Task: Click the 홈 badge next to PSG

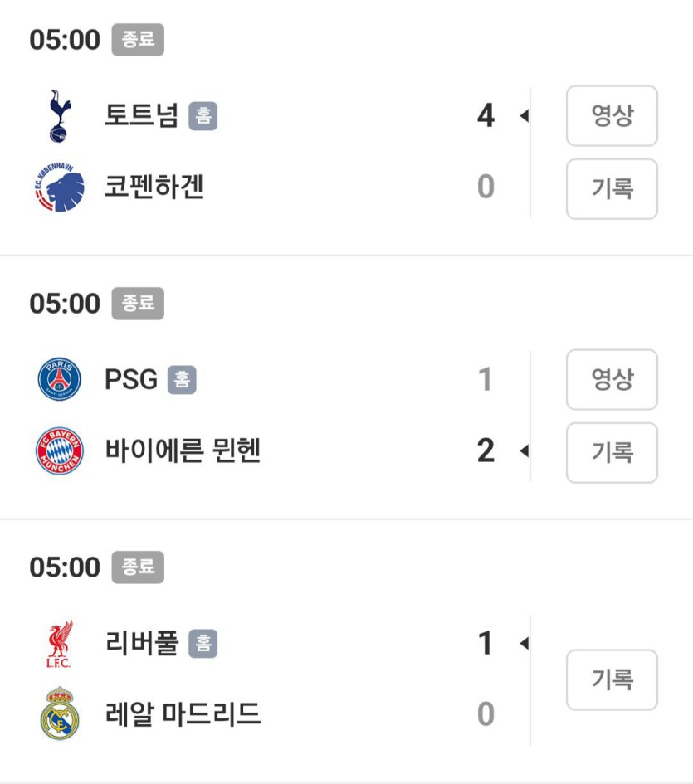Action: [182, 380]
